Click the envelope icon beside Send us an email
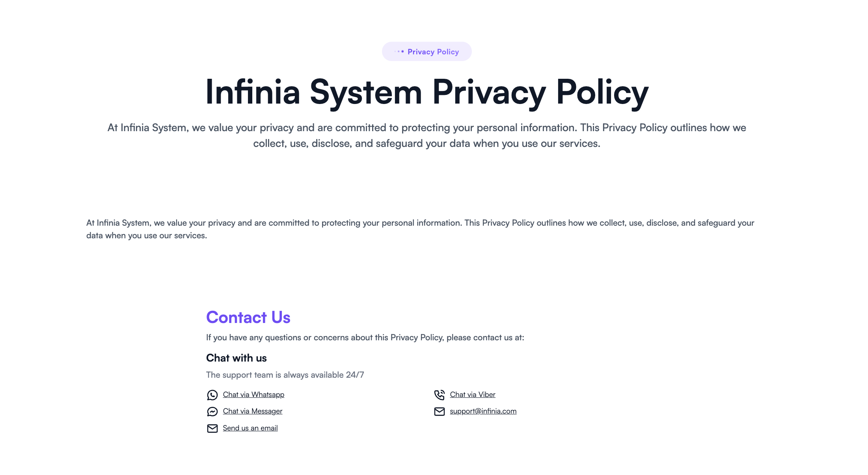 click(212, 429)
